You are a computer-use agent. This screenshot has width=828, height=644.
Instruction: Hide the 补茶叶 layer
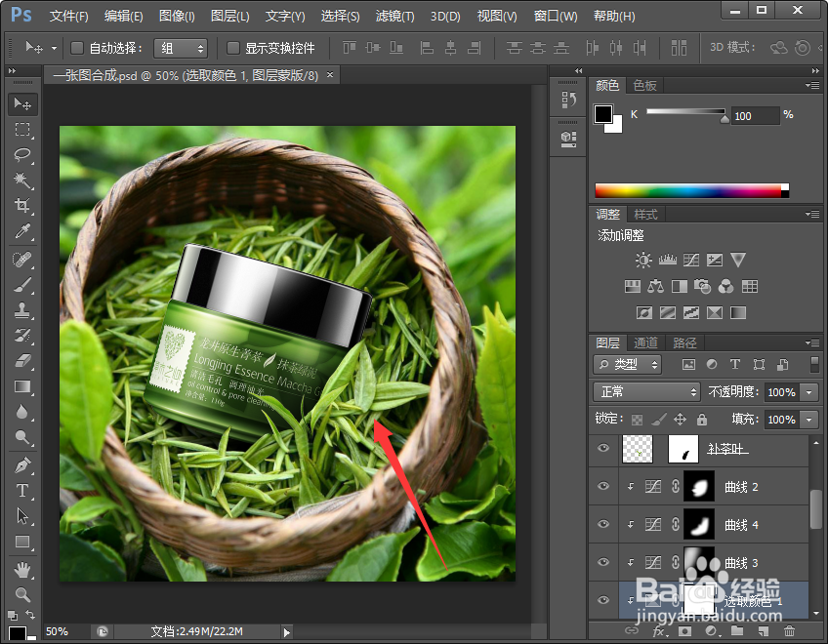tap(603, 448)
